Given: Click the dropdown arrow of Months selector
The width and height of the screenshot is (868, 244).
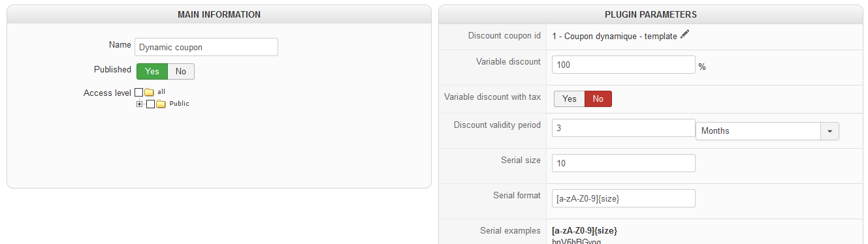Looking at the screenshot, I should pos(829,130).
